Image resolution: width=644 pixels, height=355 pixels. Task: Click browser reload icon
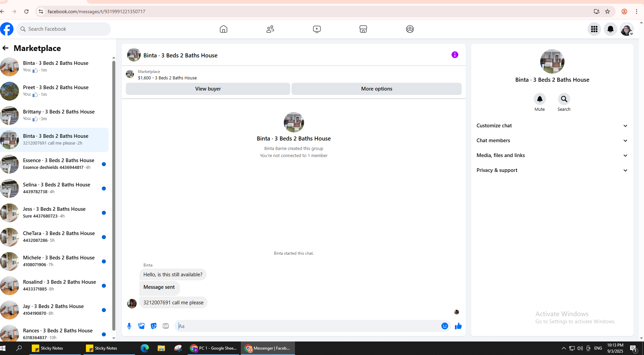[26, 11]
